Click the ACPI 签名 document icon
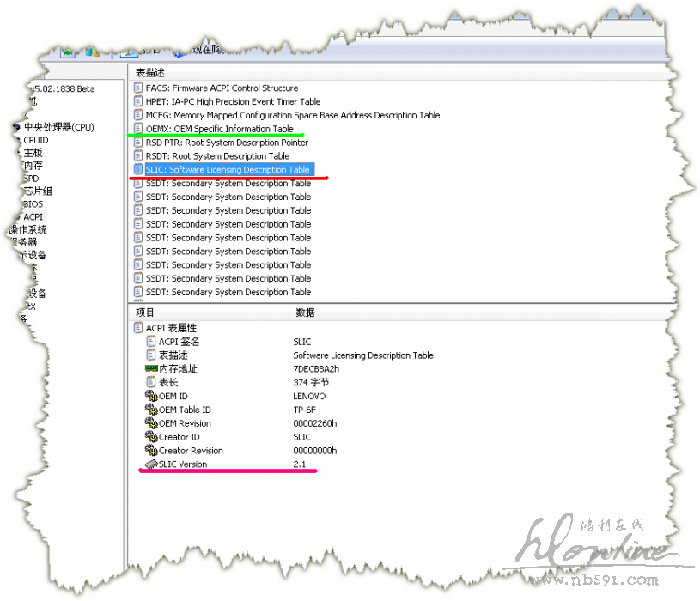Viewport: 700px width, 601px height. tap(151, 342)
